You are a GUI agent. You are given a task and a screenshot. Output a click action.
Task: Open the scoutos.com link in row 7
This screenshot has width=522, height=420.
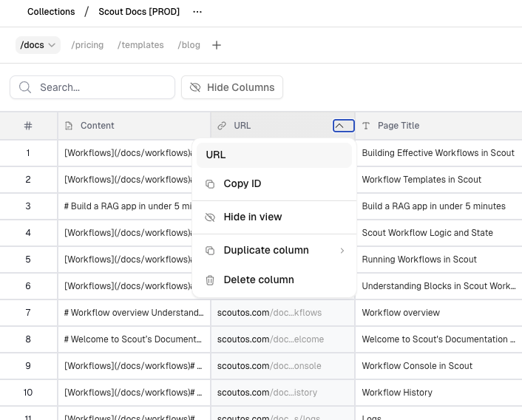point(269,313)
